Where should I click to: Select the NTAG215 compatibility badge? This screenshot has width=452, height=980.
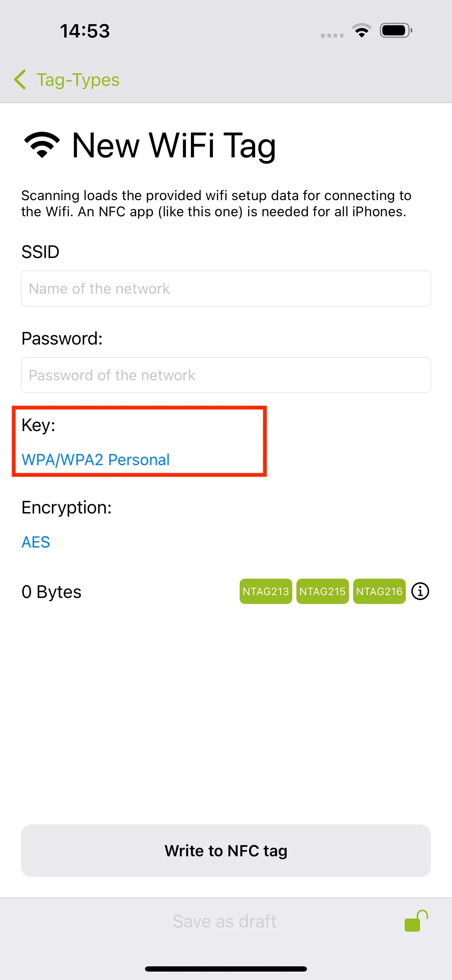(322, 591)
